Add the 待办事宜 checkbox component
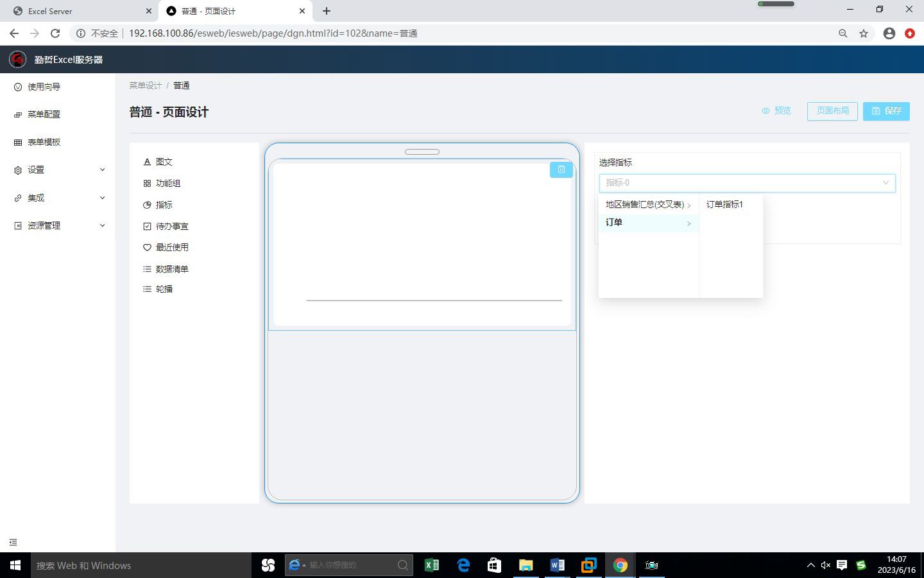 pos(147,226)
